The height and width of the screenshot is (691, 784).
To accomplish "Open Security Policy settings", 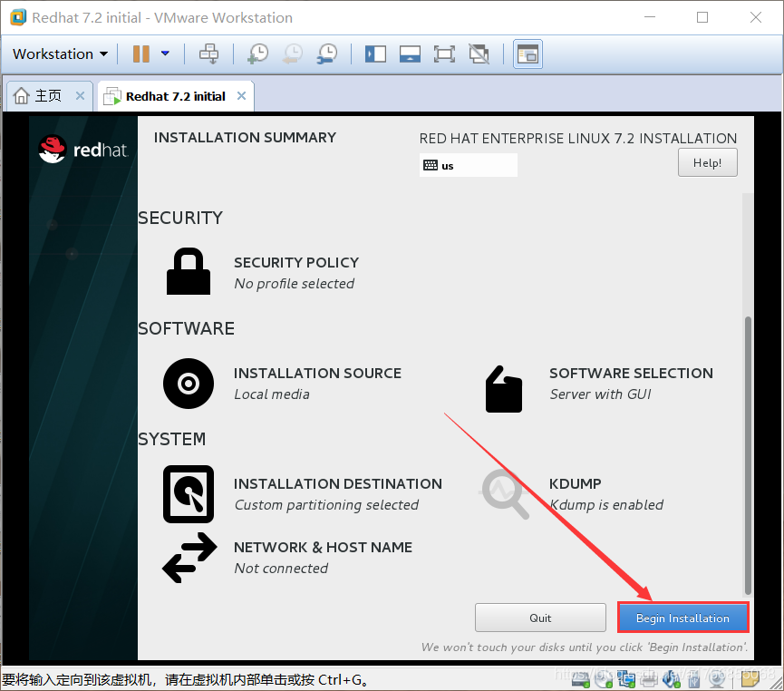I will [188, 272].
